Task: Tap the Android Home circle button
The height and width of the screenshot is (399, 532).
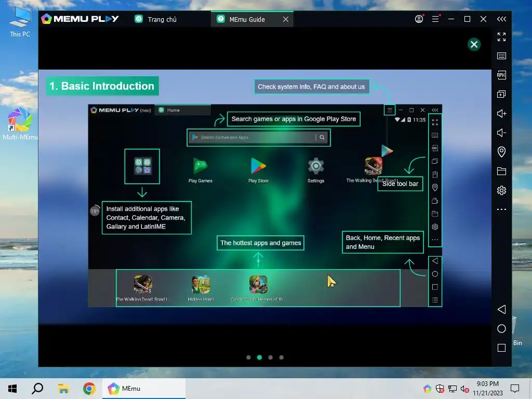Action: click(501, 328)
